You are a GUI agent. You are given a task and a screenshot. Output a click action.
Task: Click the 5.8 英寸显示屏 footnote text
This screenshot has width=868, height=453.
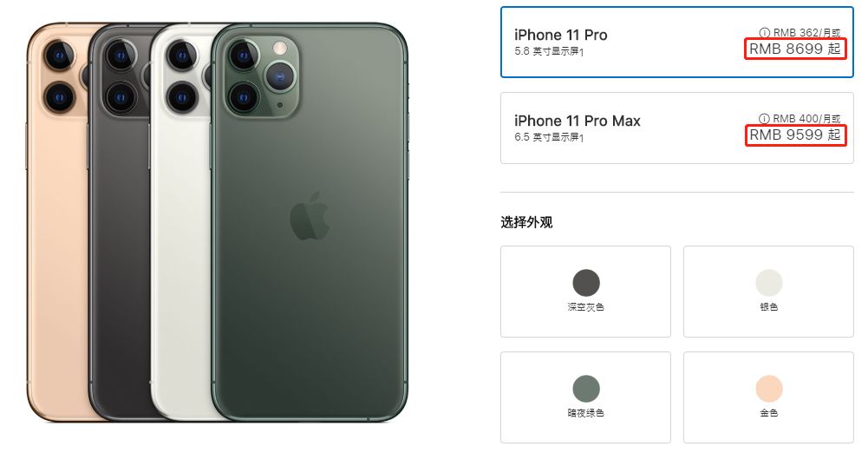point(549,51)
